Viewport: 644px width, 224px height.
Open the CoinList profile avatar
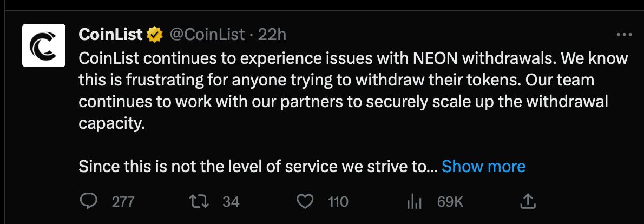tap(44, 45)
